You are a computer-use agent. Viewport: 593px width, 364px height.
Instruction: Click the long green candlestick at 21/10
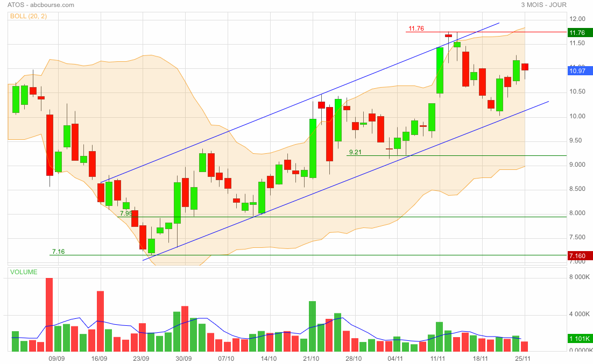[x=313, y=148]
